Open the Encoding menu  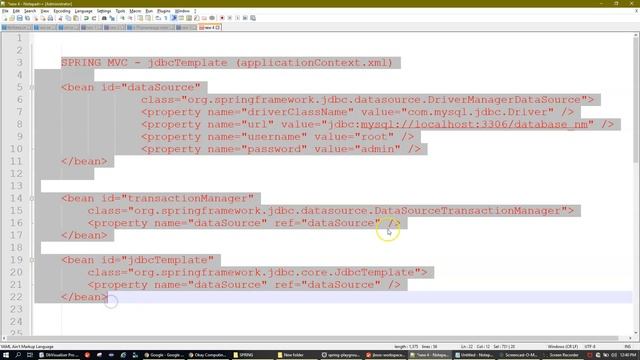[62, 11]
